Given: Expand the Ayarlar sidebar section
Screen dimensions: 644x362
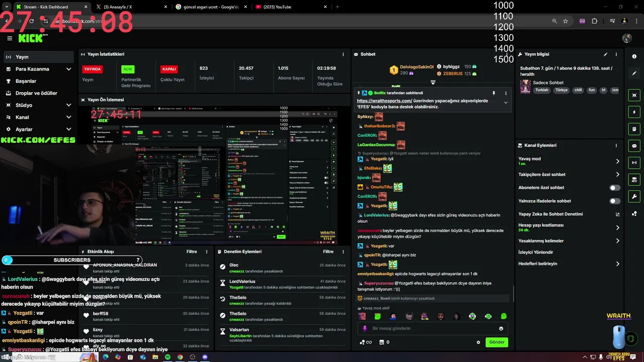Looking at the screenshot, I should coord(68,129).
